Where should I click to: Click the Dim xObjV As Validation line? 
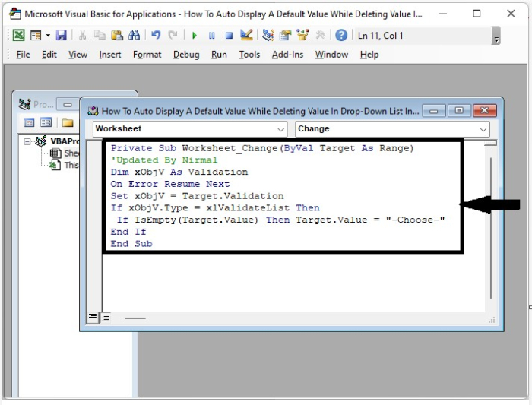coord(179,172)
